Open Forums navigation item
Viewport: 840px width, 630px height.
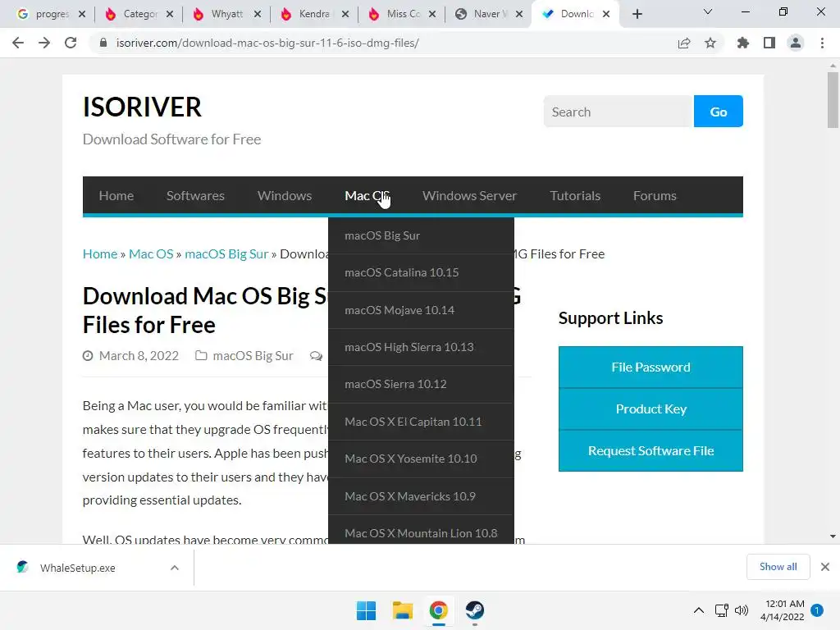(655, 195)
